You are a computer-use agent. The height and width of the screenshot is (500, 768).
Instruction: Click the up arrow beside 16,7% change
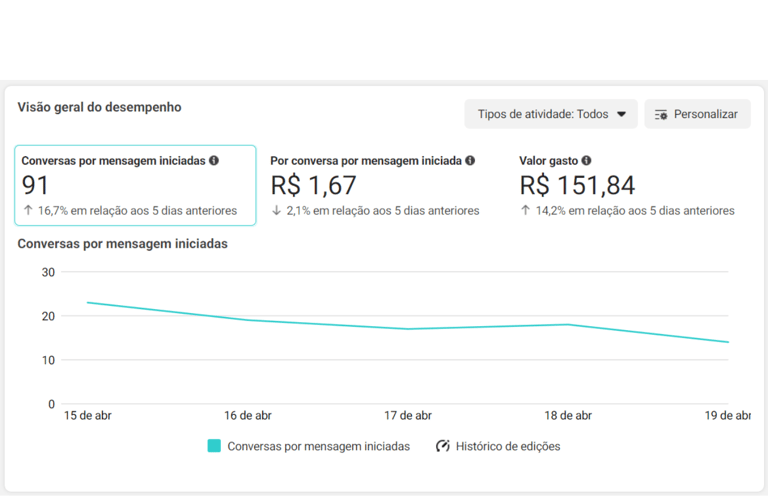27,211
